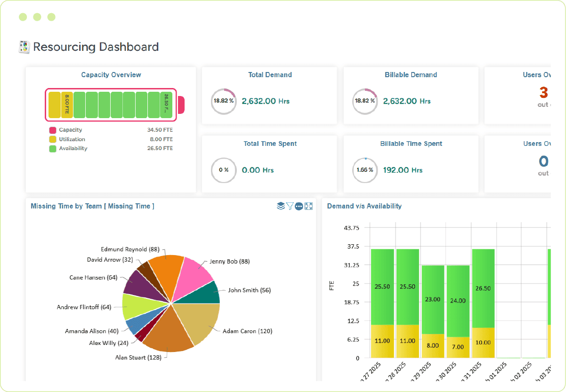Click the Total Demand card title
The image size is (566, 392).
click(269, 74)
